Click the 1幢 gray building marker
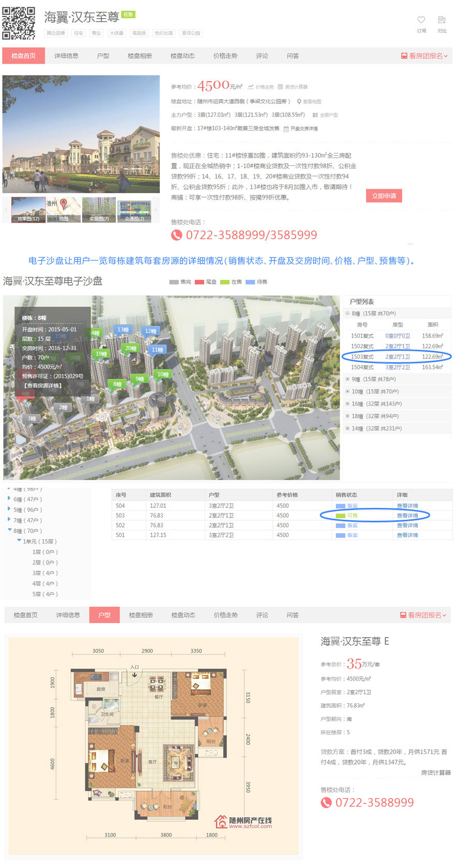This screenshot has width=455, height=868. (x=90, y=399)
